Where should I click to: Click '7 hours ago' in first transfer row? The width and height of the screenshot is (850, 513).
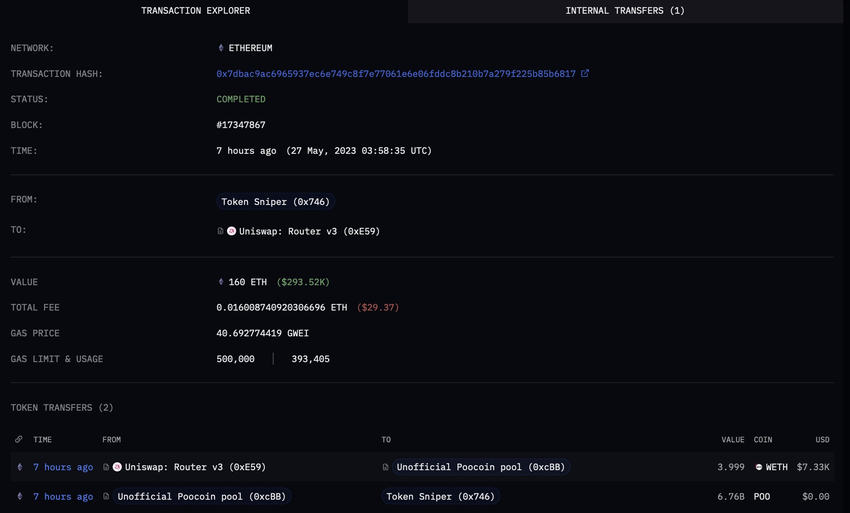63,467
